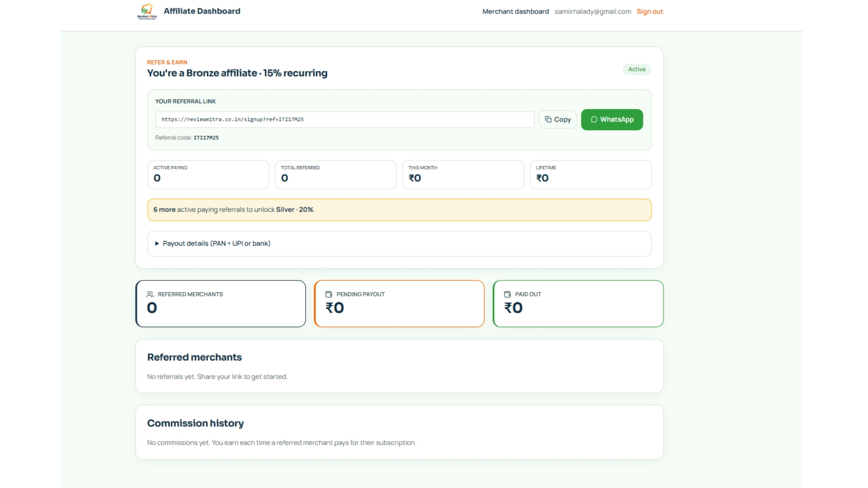Click the Lifetime earnings card

pyautogui.click(x=591, y=175)
